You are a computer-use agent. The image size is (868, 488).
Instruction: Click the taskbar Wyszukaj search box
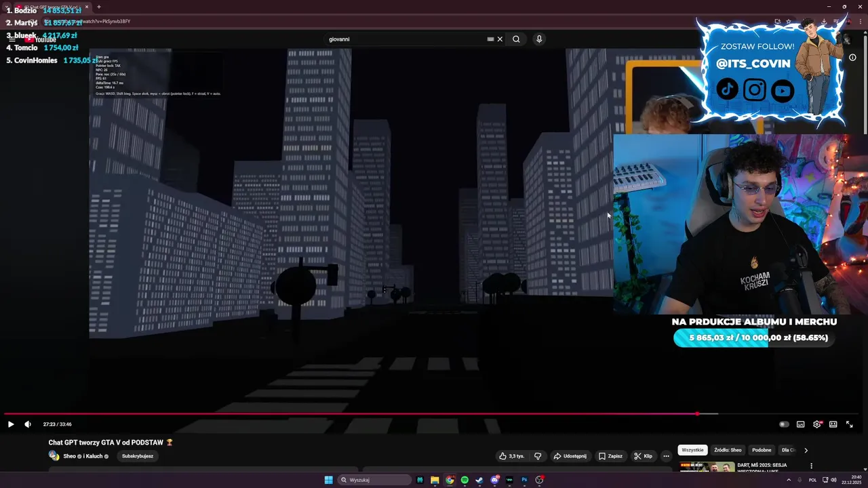click(375, 480)
